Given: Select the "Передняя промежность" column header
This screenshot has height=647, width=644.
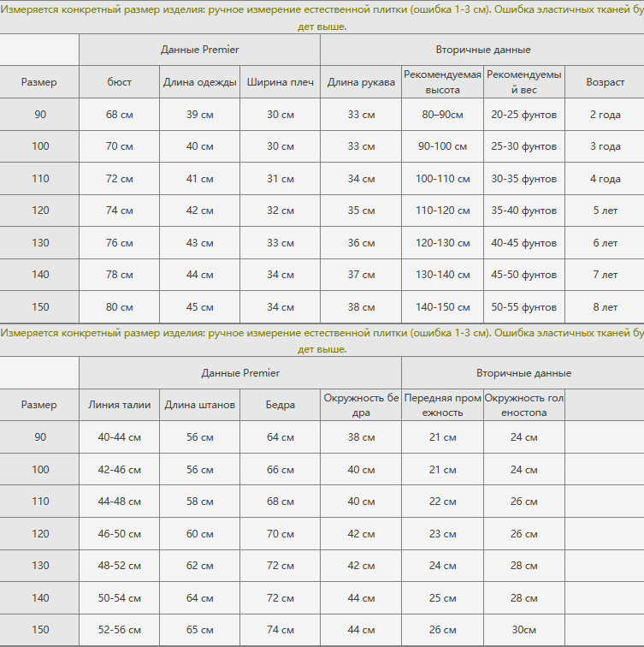Looking at the screenshot, I should (x=442, y=405).
